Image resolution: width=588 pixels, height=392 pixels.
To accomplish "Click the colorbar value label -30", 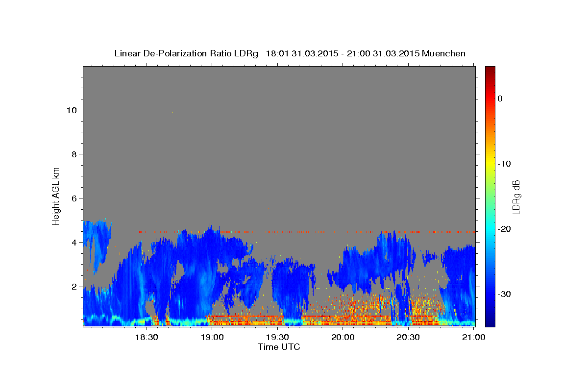I will 504,294.
